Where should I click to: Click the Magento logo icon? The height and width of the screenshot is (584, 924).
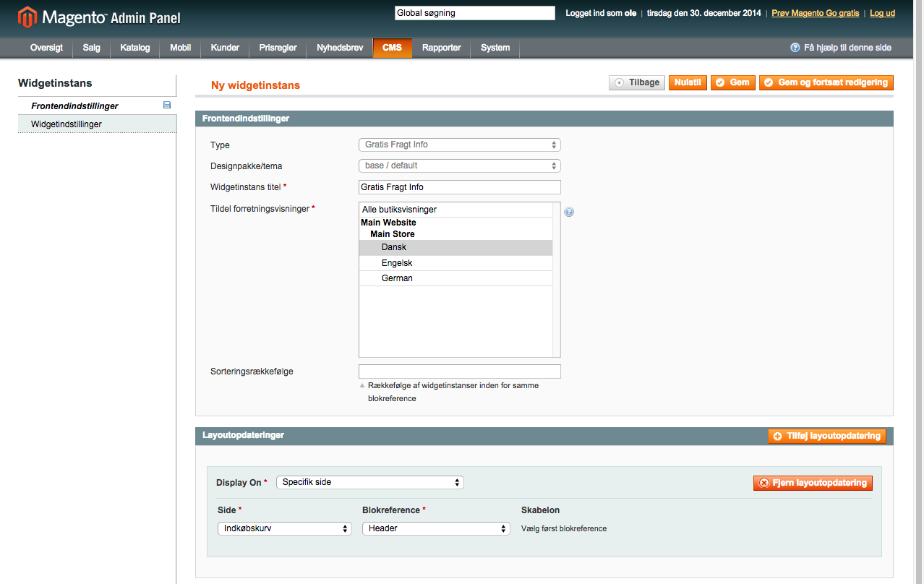pos(27,17)
